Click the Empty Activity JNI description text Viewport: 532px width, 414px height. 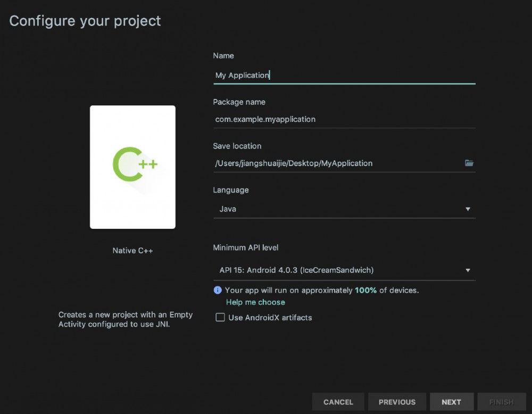pyautogui.click(x=126, y=319)
